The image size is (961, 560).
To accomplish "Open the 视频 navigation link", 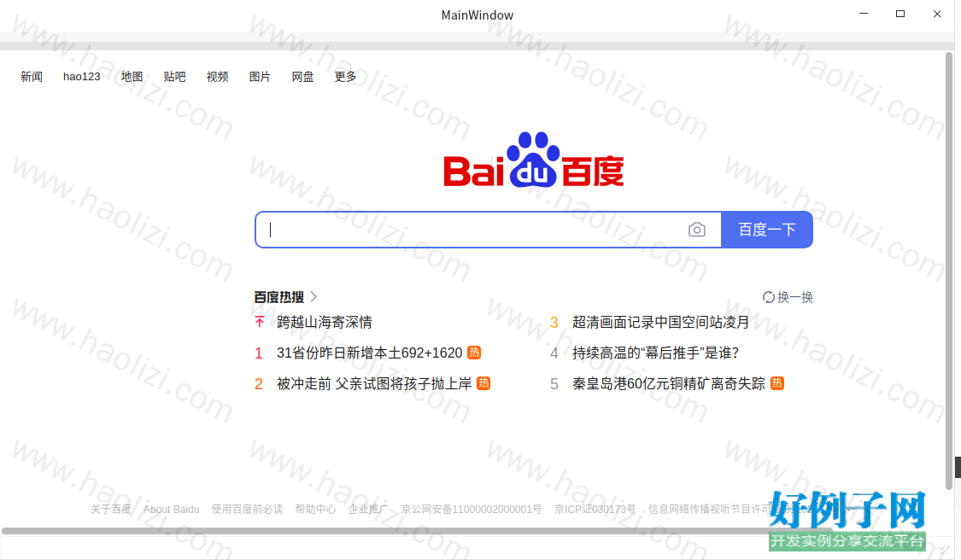I will point(218,77).
